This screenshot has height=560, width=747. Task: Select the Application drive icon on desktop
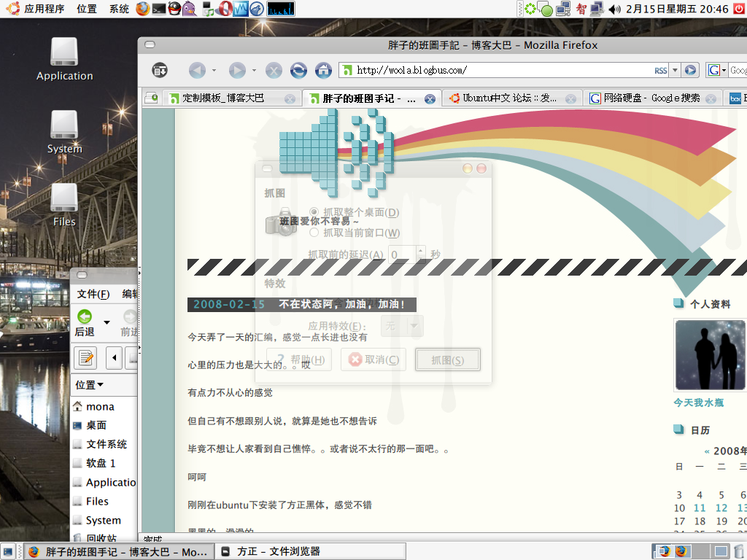point(64,59)
